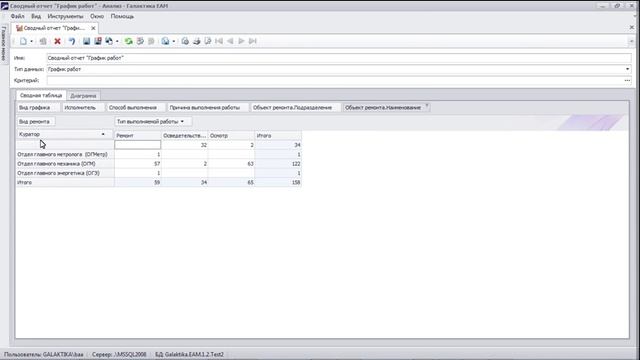Click the grand total value 158
The height and width of the screenshot is (360, 640).
278,182
